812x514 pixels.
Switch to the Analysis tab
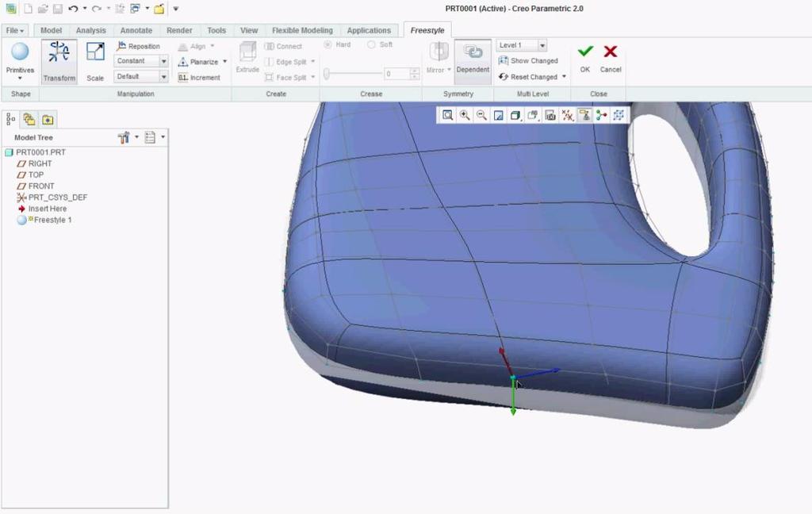click(90, 31)
